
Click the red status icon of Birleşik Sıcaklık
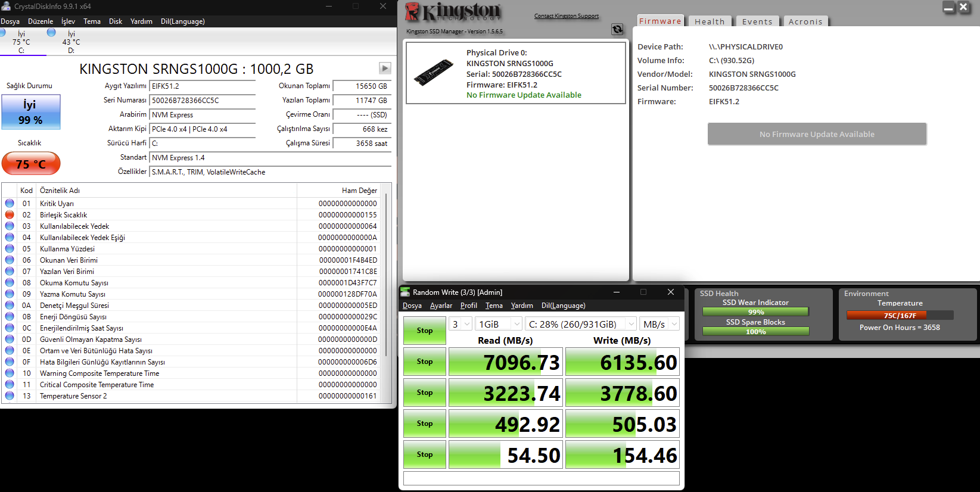coord(10,214)
